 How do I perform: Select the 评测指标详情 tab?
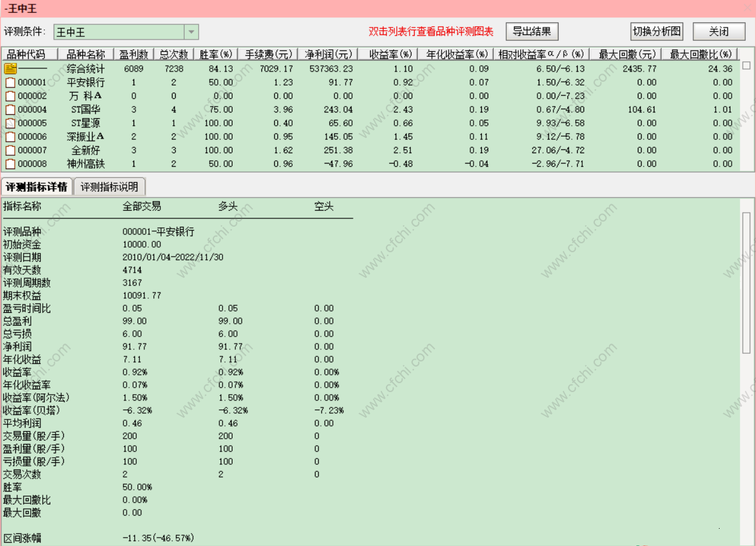(x=36, y=187)
